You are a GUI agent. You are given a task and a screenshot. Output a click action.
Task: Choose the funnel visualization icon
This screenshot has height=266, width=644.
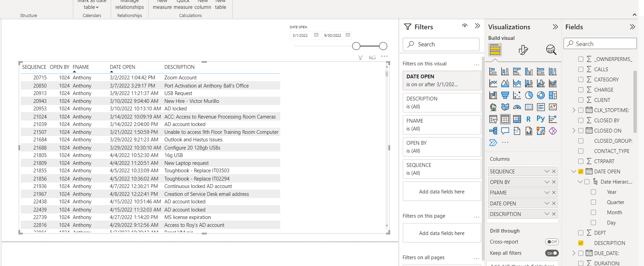click(505, 95)
